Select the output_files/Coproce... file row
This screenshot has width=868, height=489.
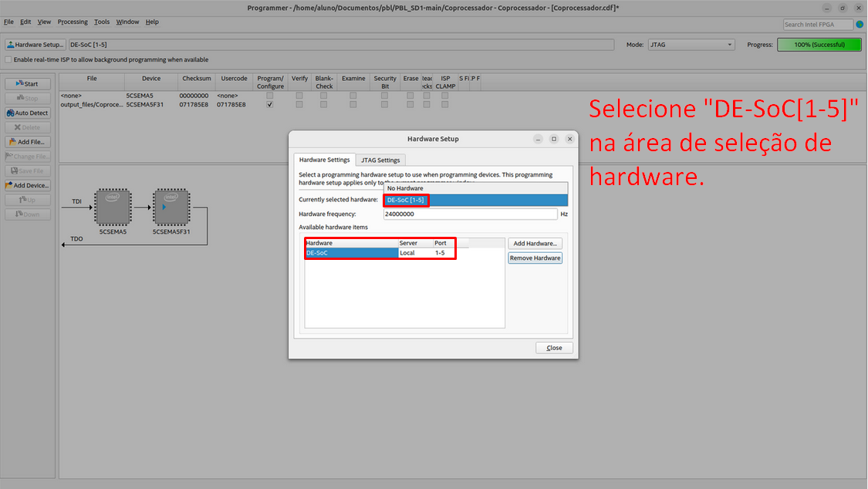coord(92,105)
